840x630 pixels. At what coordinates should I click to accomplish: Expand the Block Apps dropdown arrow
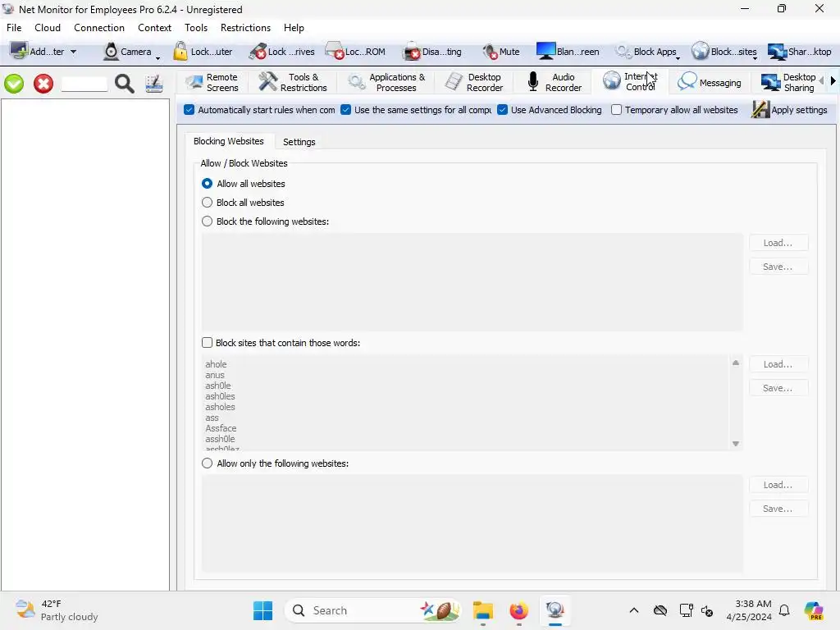coord(678,58)
